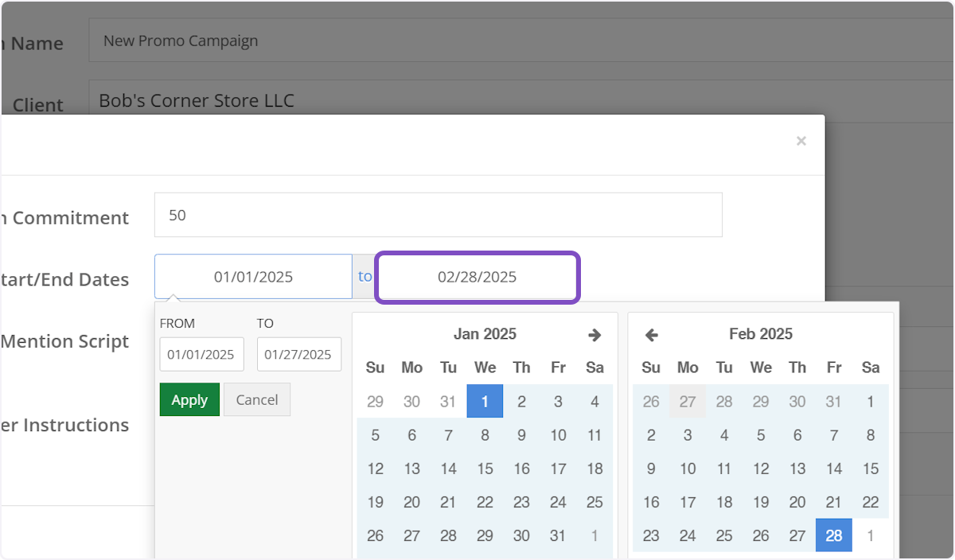Viewport: 955px width, 560px height.
Task: Open the start date field showing 01/01/2025
Action: pos(253,277)
